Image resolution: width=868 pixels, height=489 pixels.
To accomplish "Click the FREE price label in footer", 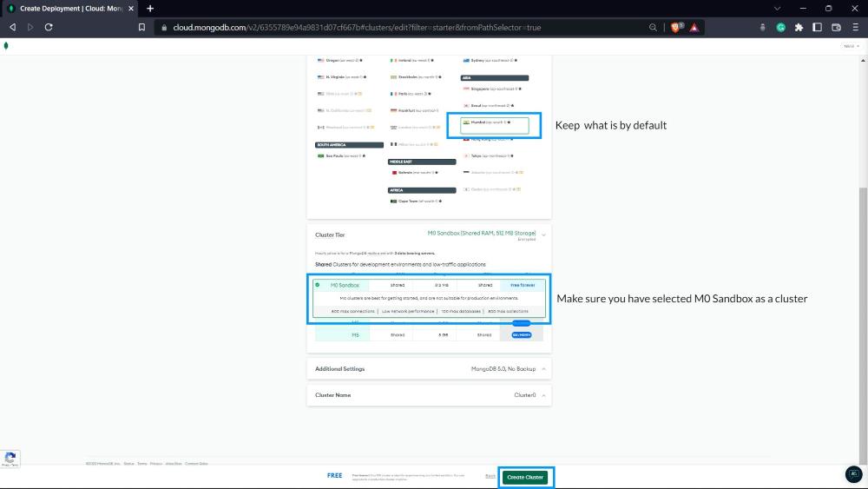I will tap(334, 476).
